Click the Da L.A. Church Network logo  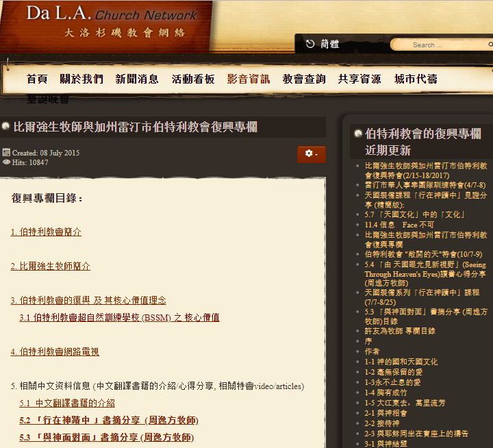[x=112, y=23]
